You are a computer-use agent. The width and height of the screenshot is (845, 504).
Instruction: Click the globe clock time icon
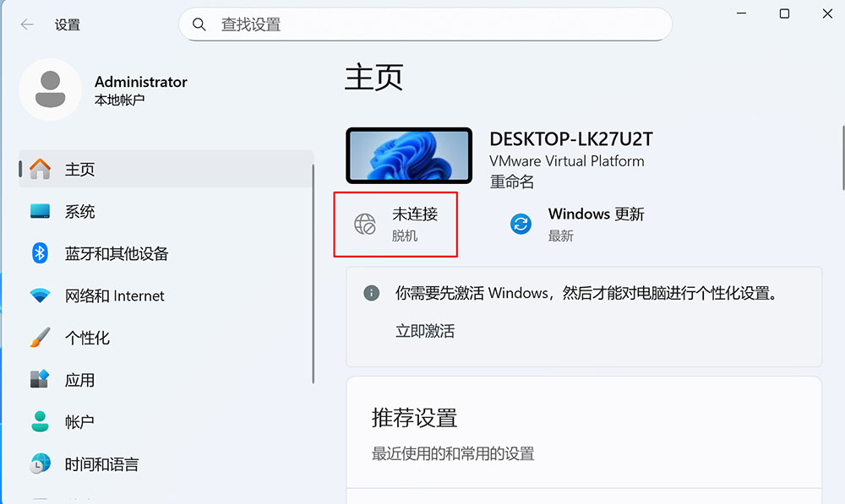pos(40,463)
